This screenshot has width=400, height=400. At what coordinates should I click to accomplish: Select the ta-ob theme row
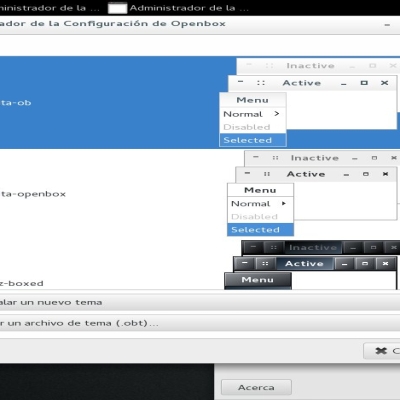point(200,102)
